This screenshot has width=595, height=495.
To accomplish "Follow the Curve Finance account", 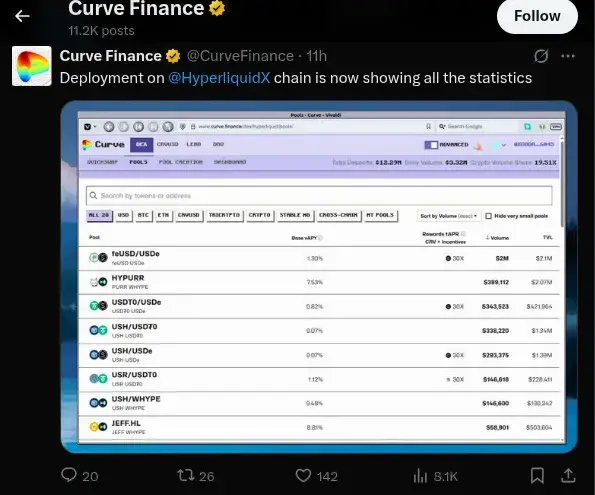I will click(x=537, y=16).
